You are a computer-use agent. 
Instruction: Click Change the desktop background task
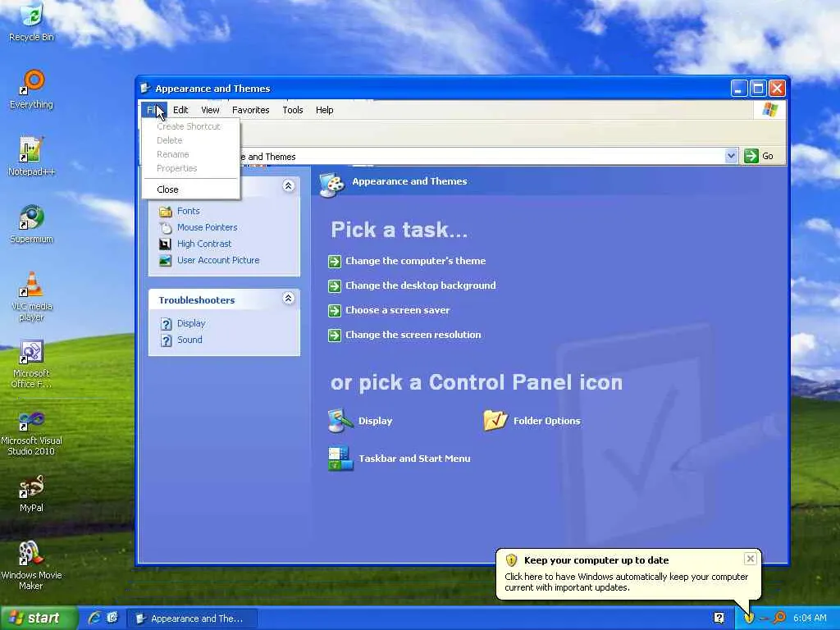click(421, 285)
